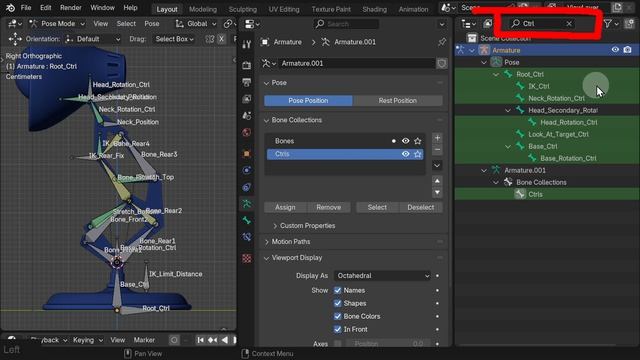Image resolution: width=640 pixels, height=360 pixels.
Task: Switch to the Modeling workspace tab
Action: pyautogui.click(x=203, y=9)
